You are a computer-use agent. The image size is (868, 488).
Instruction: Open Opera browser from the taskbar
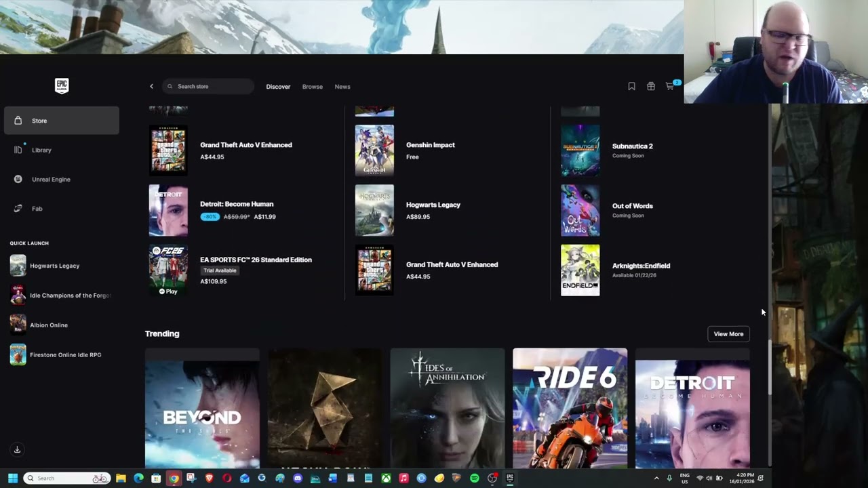226,478
